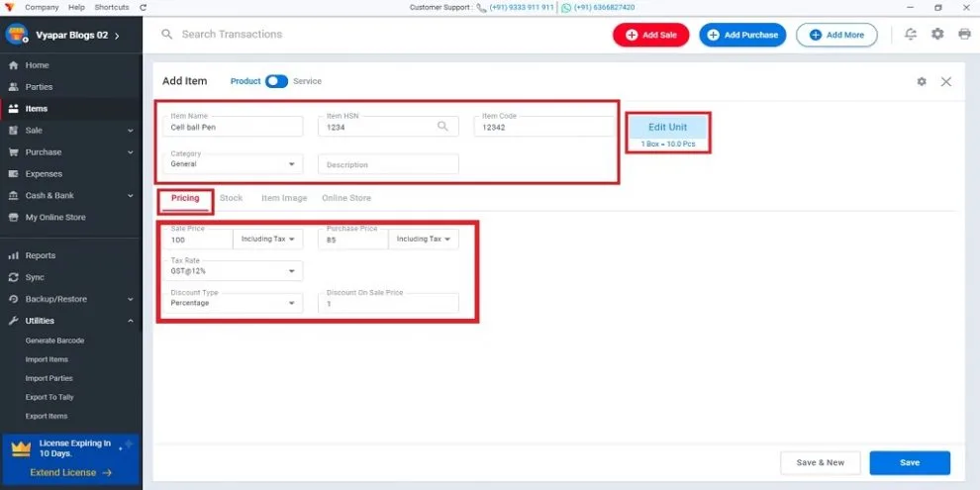Click the Item Code field

click(x=543, y=127)
